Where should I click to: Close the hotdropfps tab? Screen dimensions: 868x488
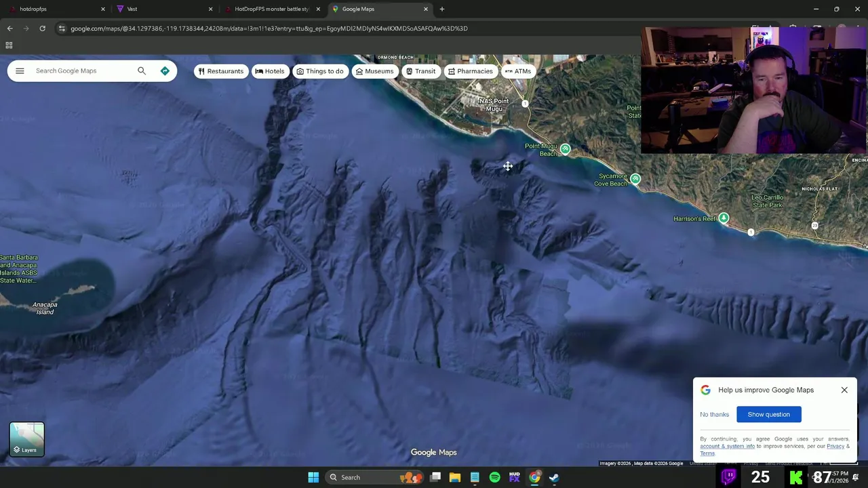(103, 9)
